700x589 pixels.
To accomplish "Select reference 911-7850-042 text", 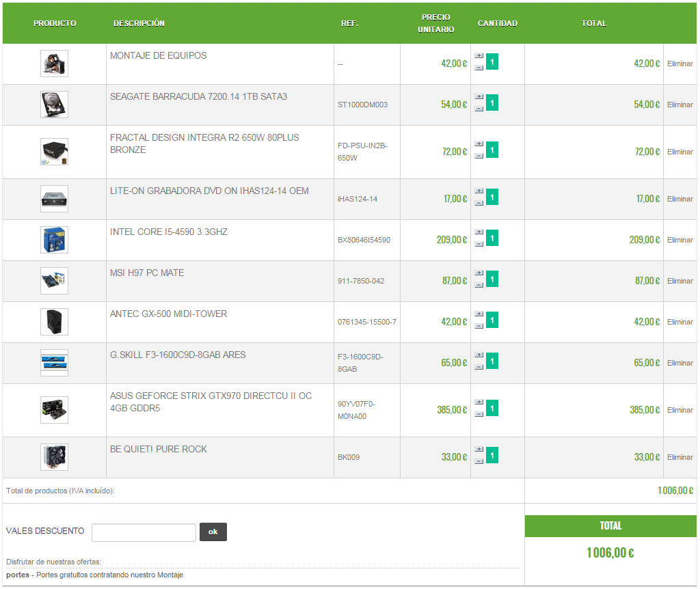I will pos(361,281).
